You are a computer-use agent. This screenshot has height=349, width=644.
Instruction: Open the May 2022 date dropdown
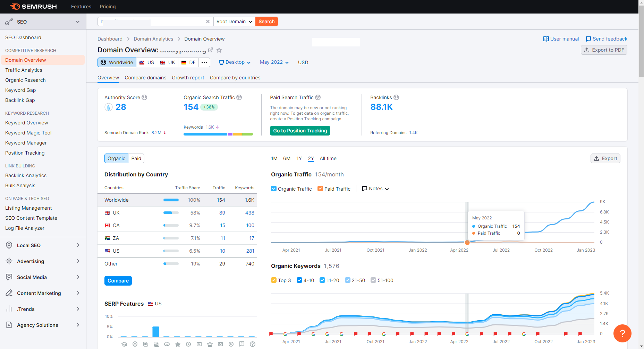click(274, 62)
